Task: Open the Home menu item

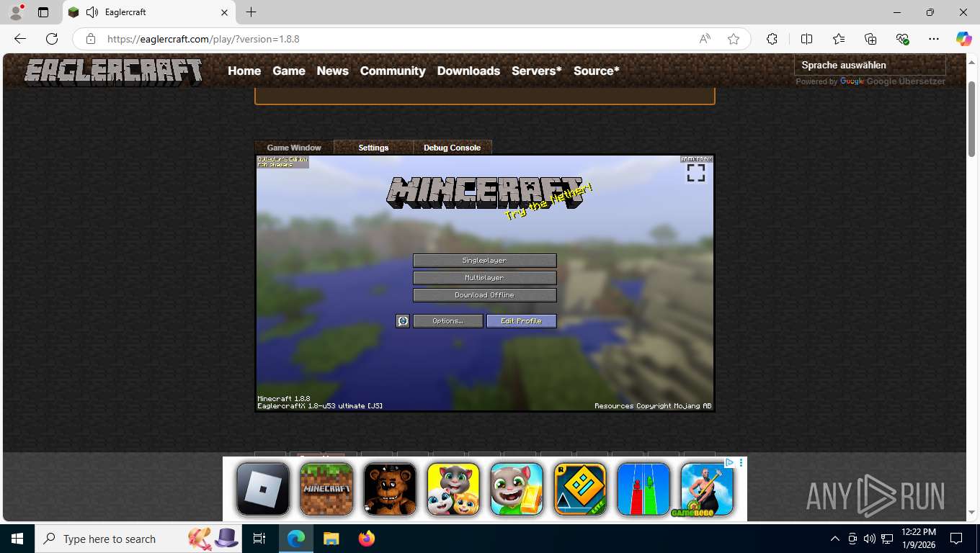Action: (244, 71)
